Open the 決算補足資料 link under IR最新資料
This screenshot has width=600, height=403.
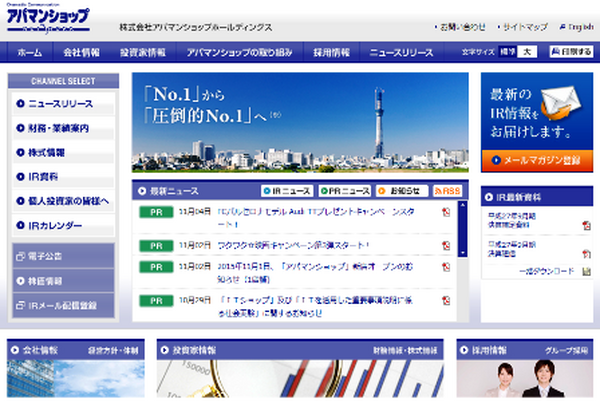[512, 220]
